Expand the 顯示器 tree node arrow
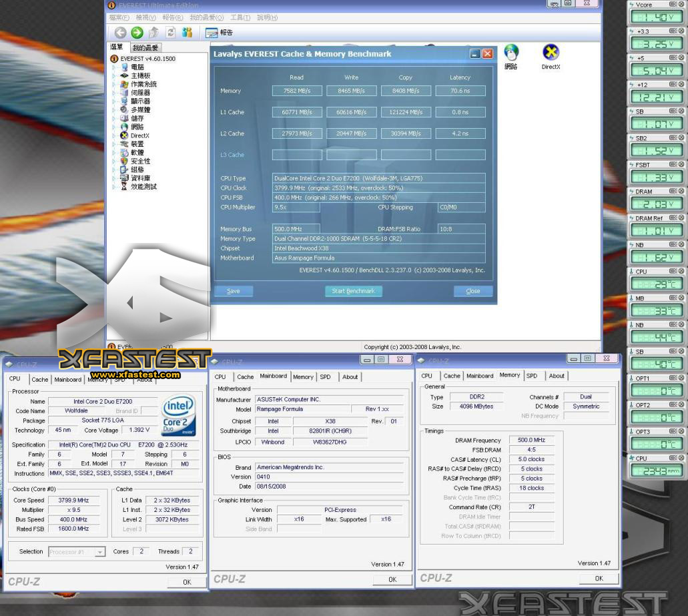688x616 pixels. pyautogui.click(x=114, y=101)
